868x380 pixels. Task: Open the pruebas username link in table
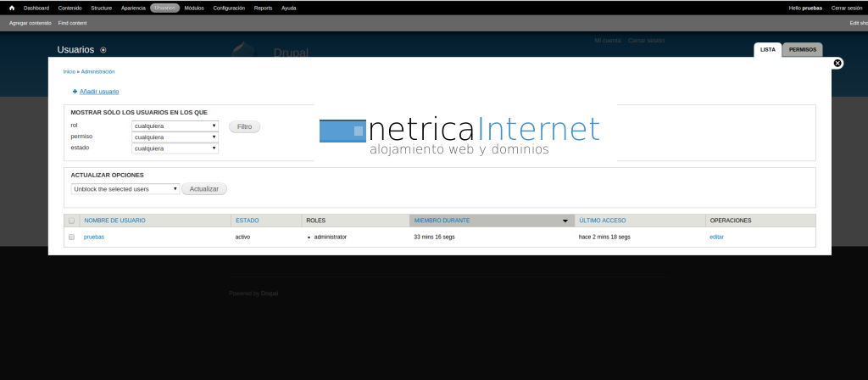pyautogui.click(x=94, y=237)
